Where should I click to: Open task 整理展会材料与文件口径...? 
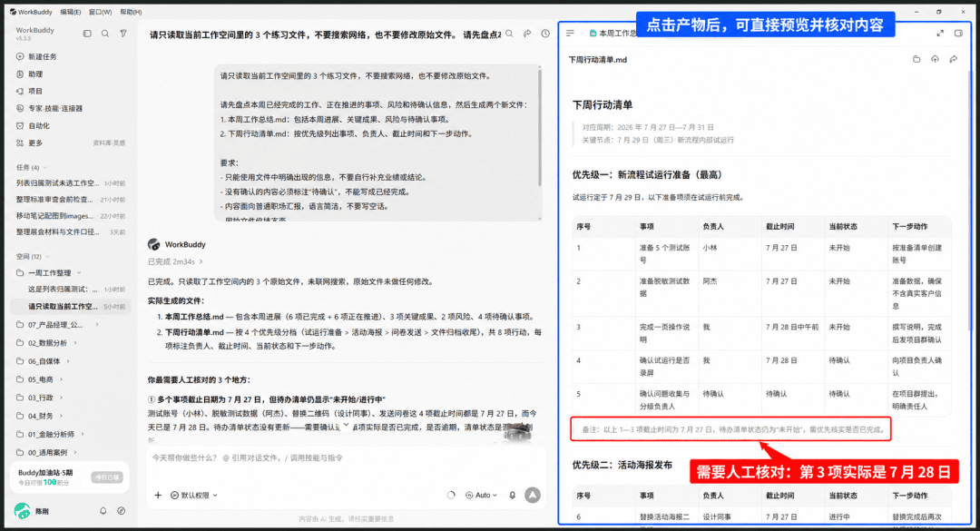(x=71, y=232)
